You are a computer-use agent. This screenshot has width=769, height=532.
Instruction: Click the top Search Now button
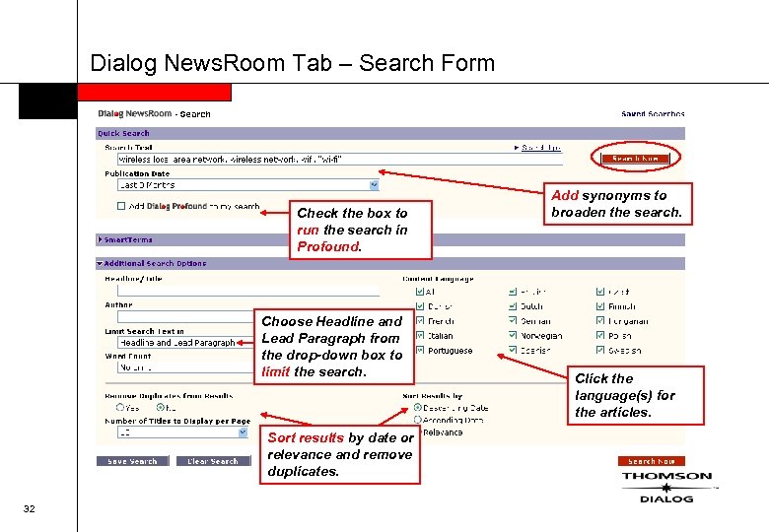(635, 159)
